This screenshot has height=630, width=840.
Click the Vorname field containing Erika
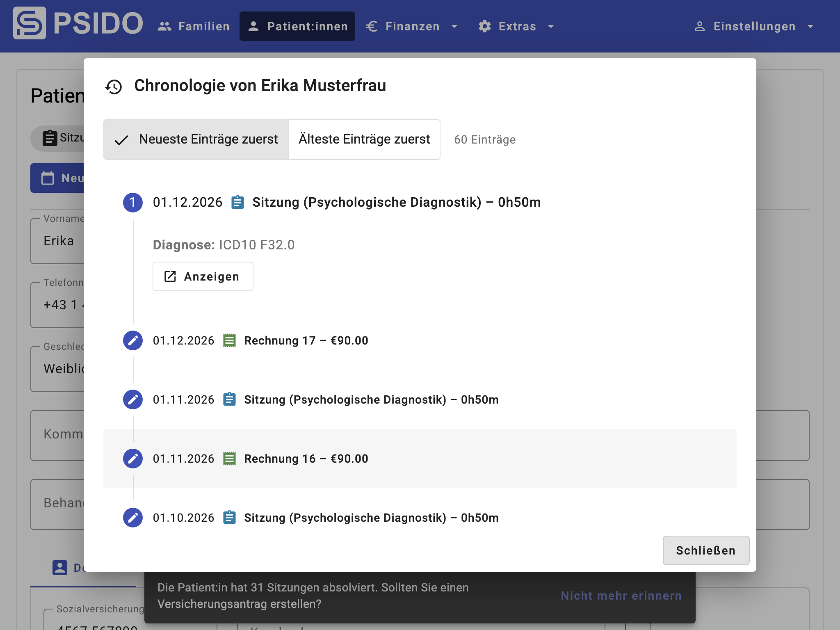pyautogui.click(x=57, y=241)
